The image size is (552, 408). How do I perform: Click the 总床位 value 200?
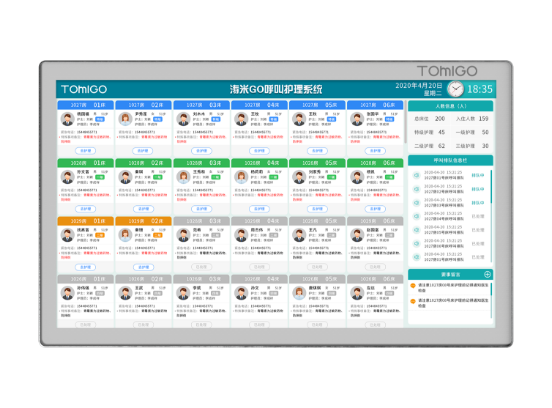[440, 119]
